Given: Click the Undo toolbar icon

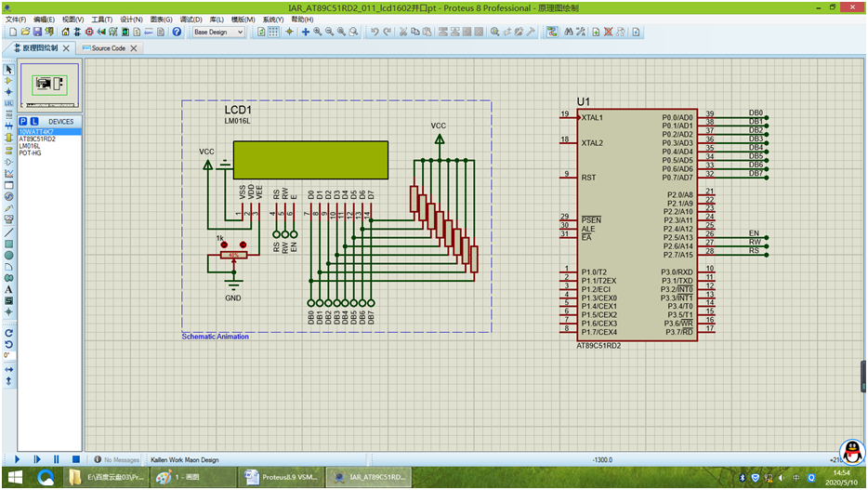Looking at the screenshot, I should (375, 32).
